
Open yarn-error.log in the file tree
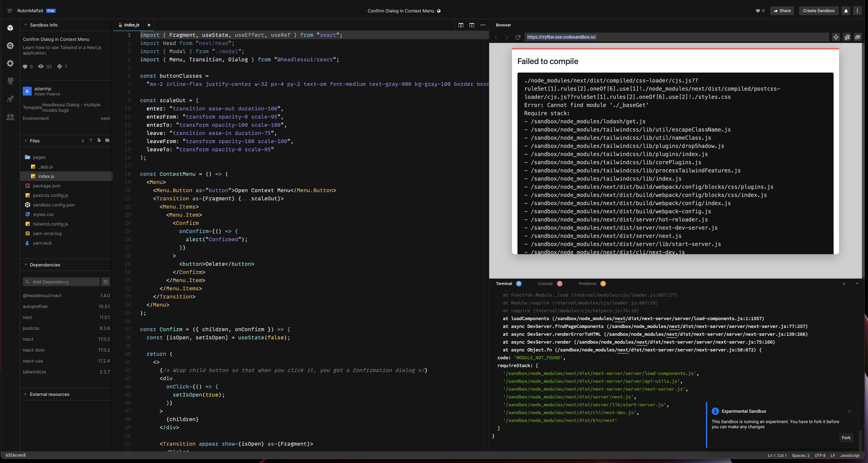[x=66, y=234]
